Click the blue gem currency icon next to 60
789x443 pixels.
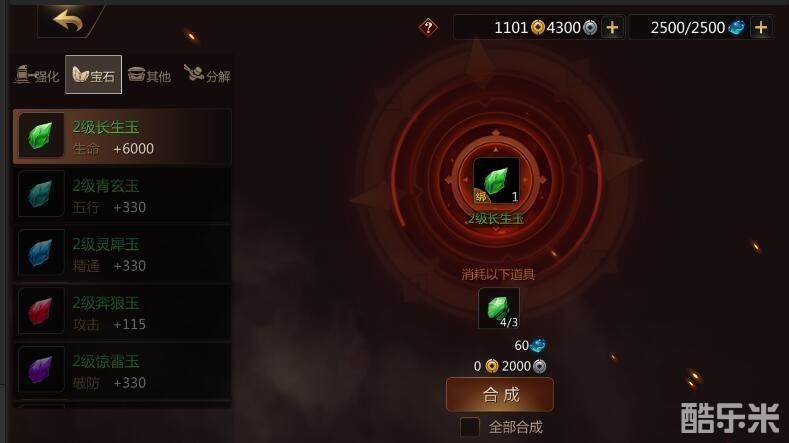click(537, 345)
